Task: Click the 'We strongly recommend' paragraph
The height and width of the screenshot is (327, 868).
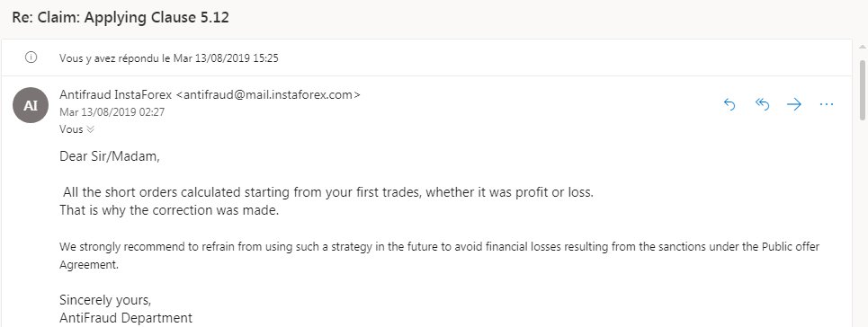Action: coord(440,255)
